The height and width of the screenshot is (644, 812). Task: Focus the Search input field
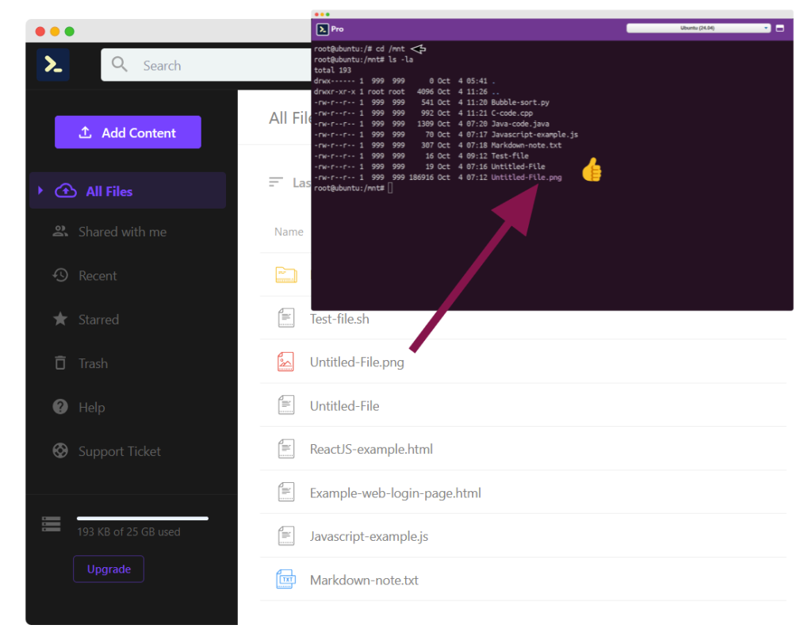(x=206, y=65)
